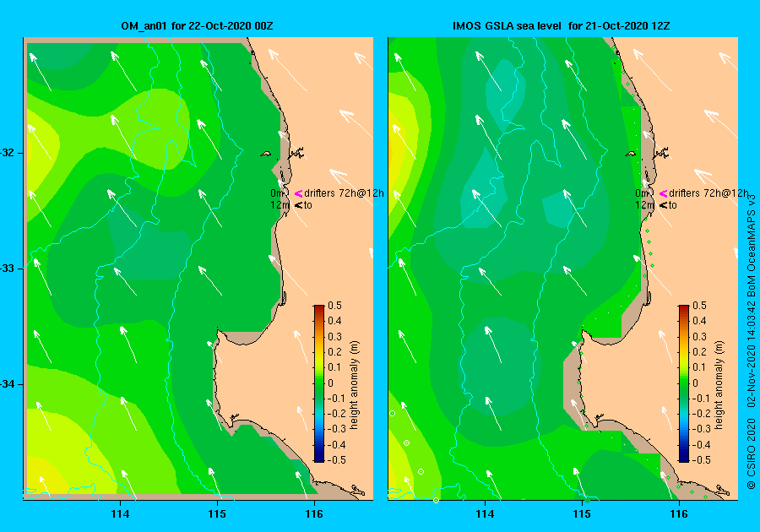Click the vertical CSIRO 2020 BoM OceanMAPS copyright text
Screen dimensions: 760x532
(752, 342)
